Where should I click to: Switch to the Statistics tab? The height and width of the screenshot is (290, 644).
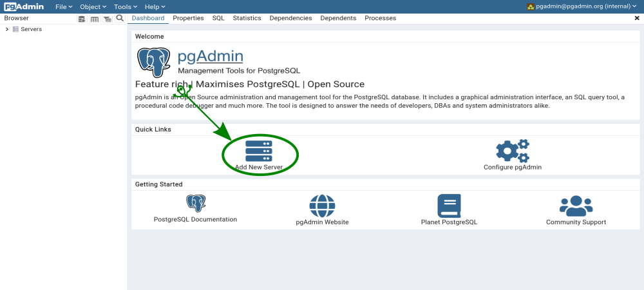click(x=247, y=19)
